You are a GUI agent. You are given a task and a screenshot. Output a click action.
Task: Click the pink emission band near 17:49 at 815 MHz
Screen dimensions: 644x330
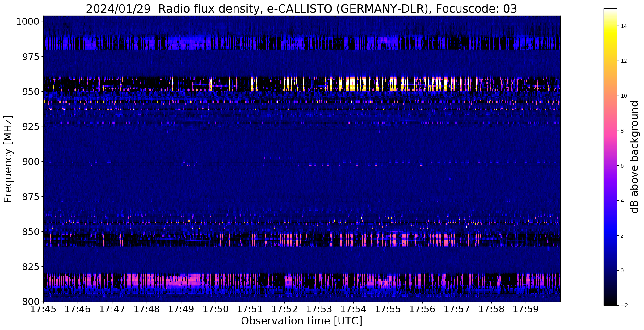click(188, 281)
